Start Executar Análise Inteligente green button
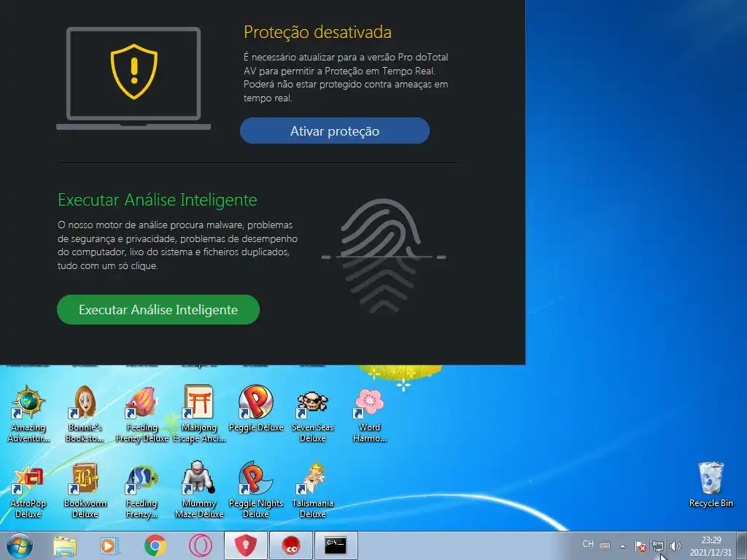This screenshot has height=560, width=747. 158,309
